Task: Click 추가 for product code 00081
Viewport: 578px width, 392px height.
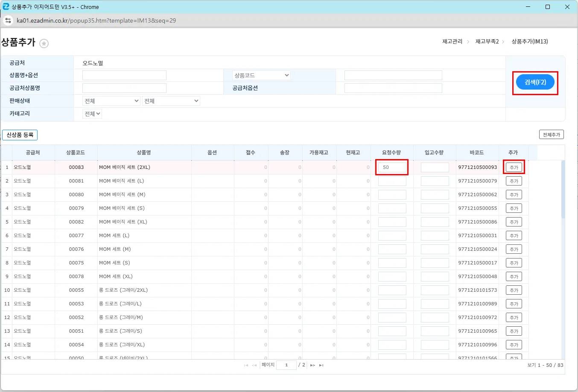Action: click(x=514, y=181)
